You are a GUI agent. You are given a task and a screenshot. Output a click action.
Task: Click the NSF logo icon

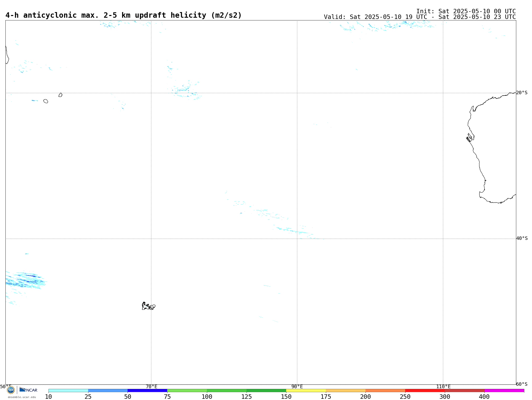pos(11,390)
